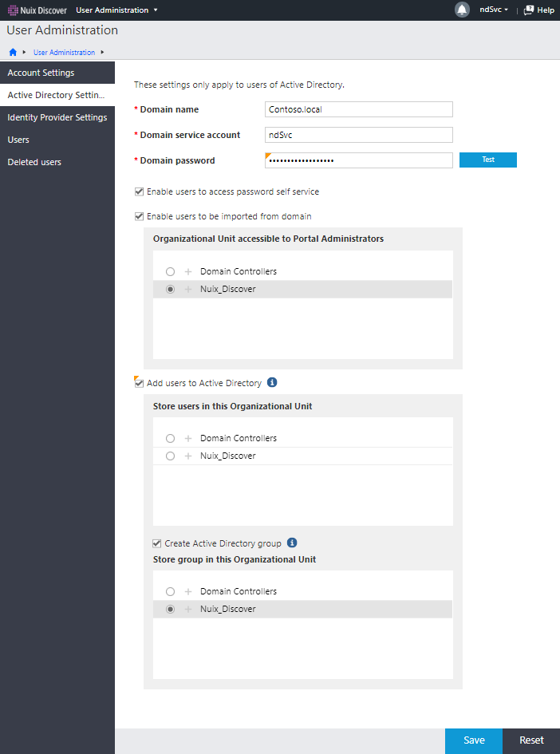
Task: Click the Domain name input field
Action: point(358,109)
